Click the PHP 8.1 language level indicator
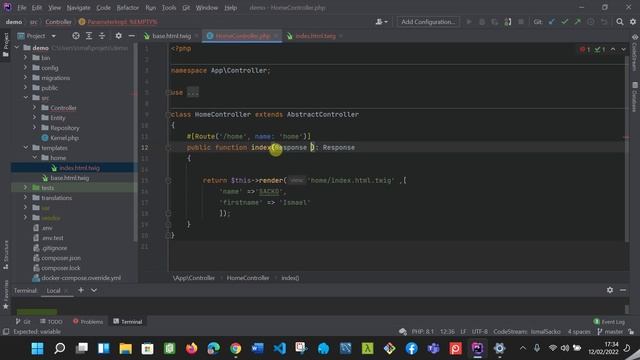 pyautogui.click(x=422, y=332)
